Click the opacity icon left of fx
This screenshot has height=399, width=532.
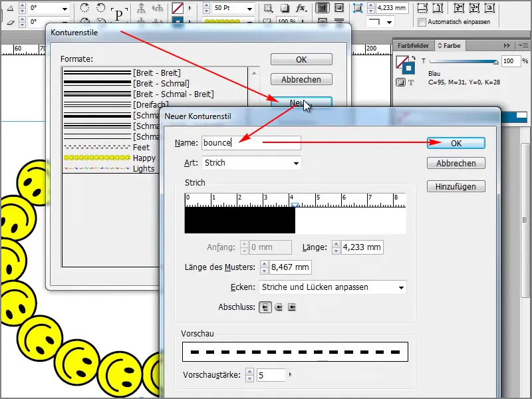click(x=268, y=8)
